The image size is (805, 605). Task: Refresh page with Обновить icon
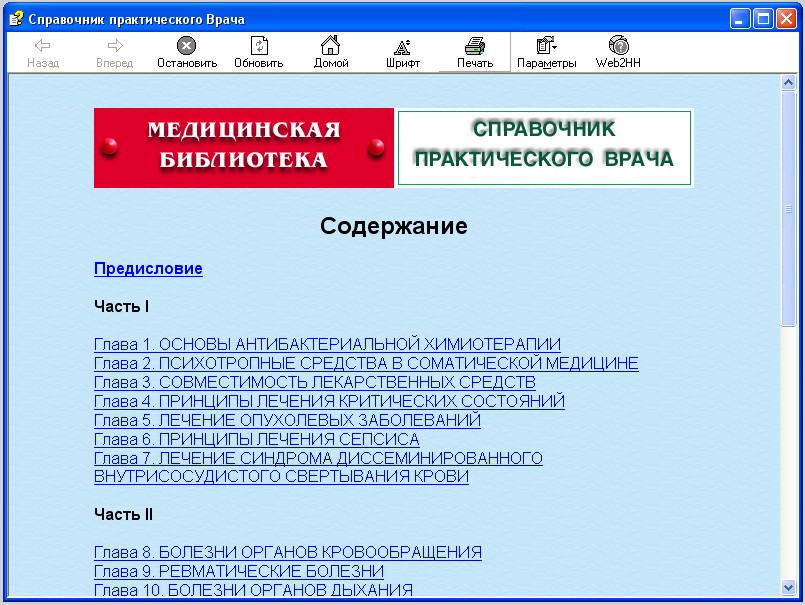(259, 46)
